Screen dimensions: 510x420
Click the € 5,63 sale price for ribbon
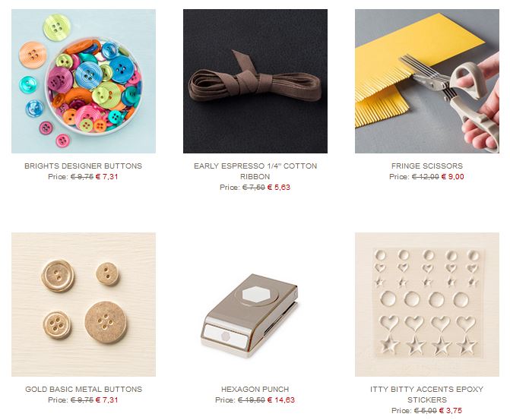click(278, 188)
